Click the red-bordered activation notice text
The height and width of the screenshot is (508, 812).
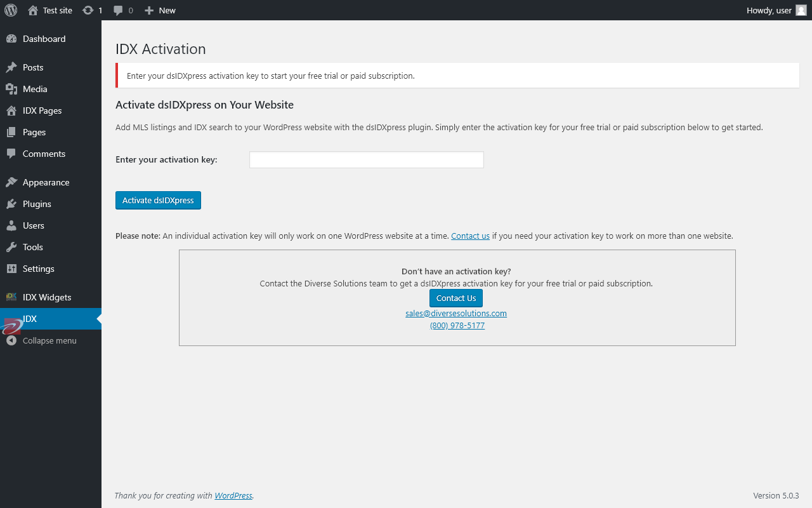click(271, 76)
